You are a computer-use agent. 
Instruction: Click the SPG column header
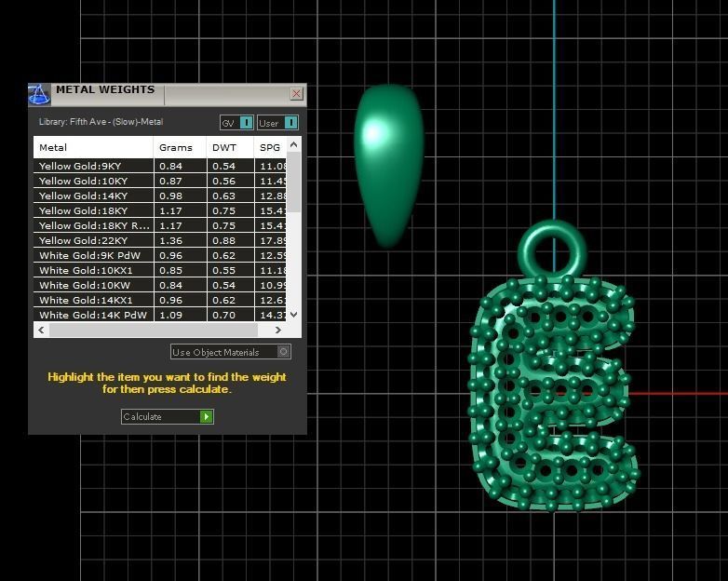[270, 147]
